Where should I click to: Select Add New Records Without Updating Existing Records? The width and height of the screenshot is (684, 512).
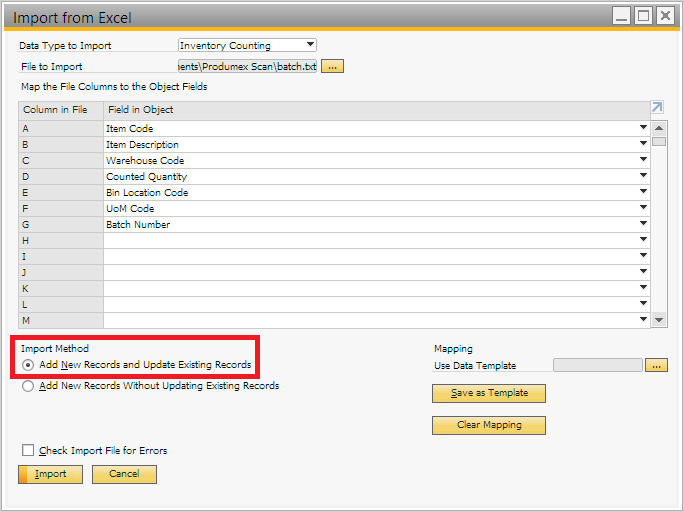pyautogui.click(x=28, y=385)
